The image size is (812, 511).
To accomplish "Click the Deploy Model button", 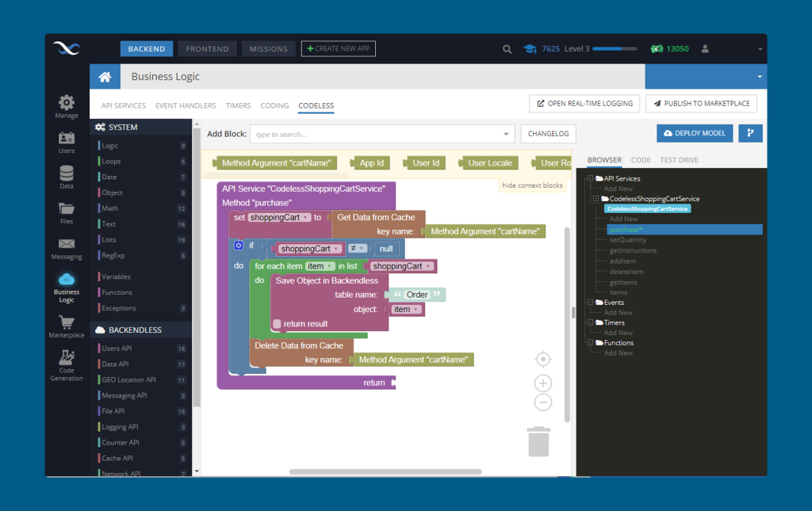I will 695,133.
